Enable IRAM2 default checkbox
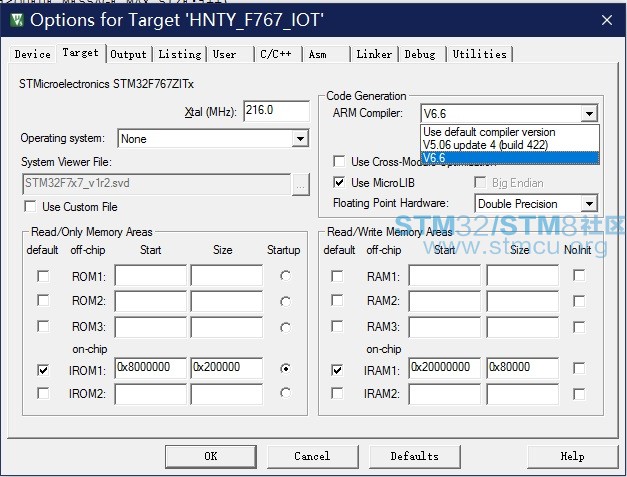 pyautogui.click(x=337, y=393)
